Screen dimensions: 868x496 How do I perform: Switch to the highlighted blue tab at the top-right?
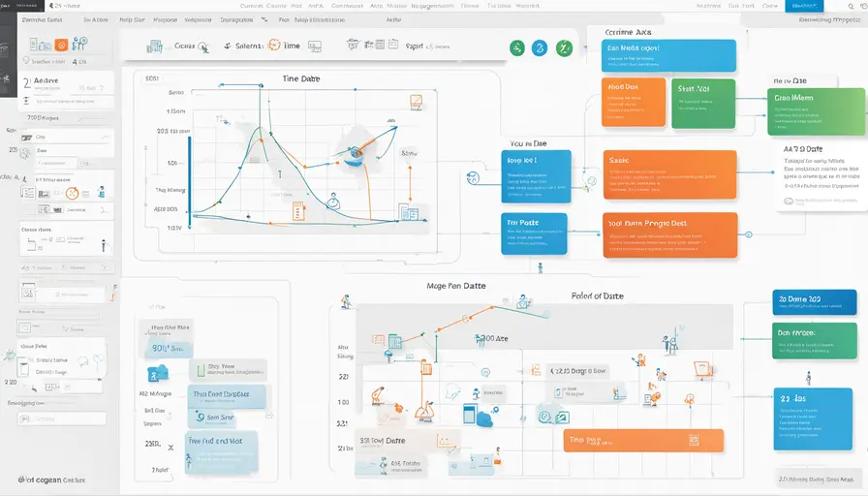click(804, 6)
